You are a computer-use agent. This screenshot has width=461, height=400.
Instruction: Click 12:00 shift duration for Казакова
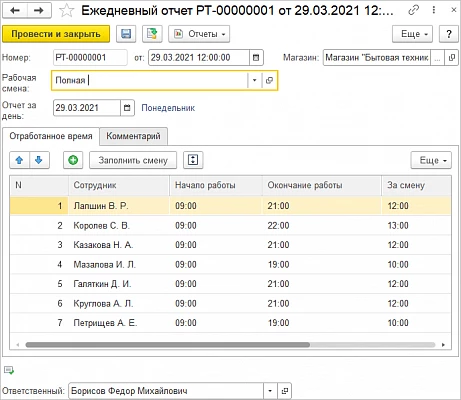tap(398, 245)
